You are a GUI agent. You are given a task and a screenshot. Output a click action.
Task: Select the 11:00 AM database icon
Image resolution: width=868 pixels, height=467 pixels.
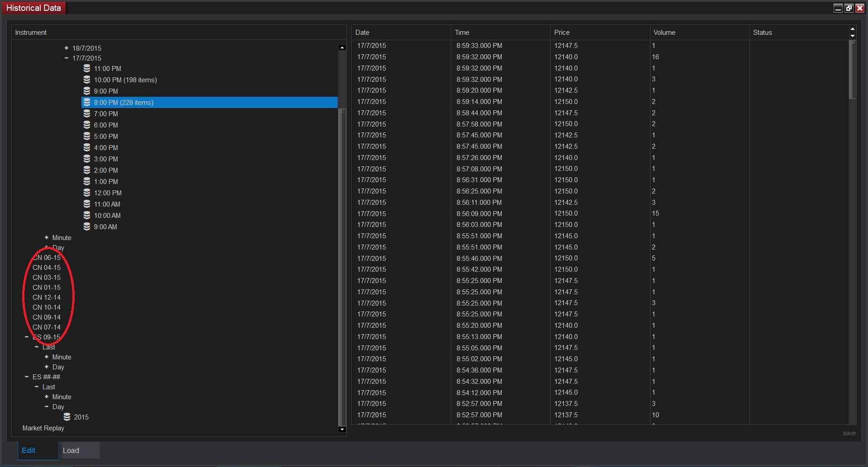[87, 204]
